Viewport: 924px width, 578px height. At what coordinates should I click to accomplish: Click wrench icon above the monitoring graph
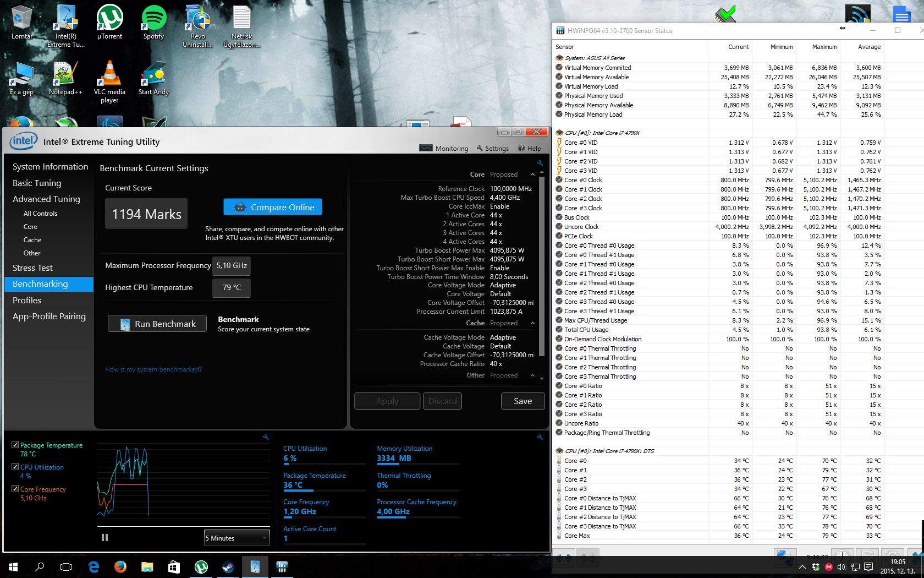click(x=266, y=437)
